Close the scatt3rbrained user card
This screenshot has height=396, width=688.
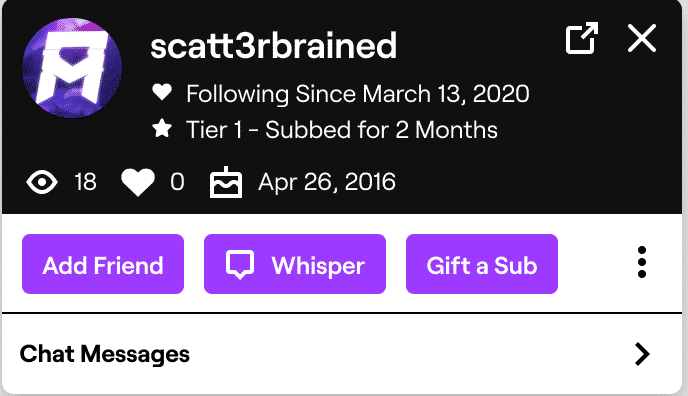pos(642,38)
